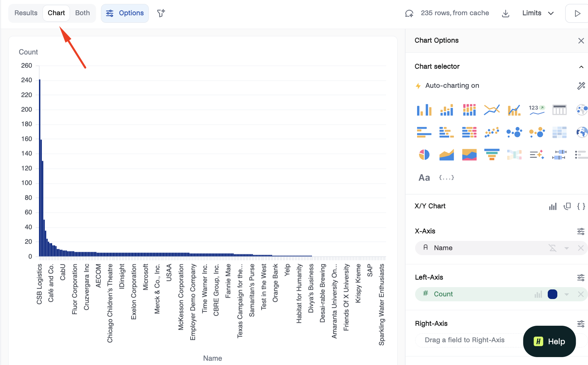Screen dimensions: 588x365
Task: Expand the Name field dropdown arrow
Action: pyautogui.click(x=567, y=248)
